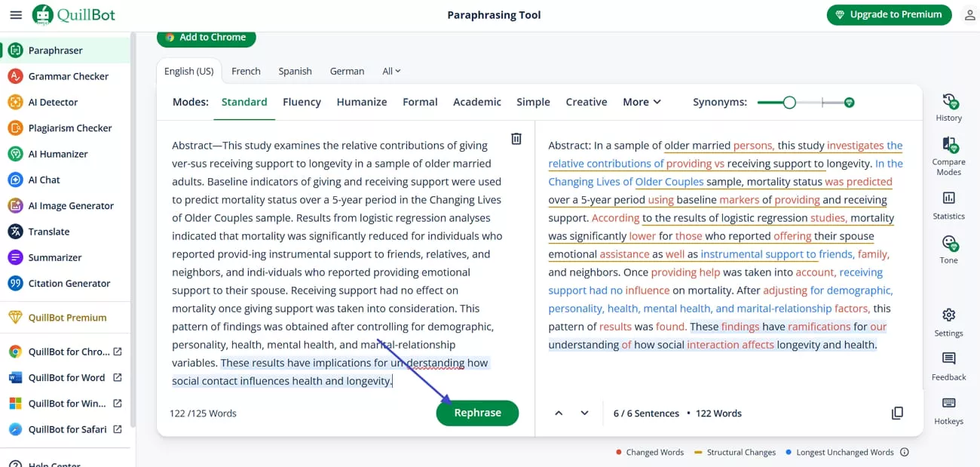Image resolution: width=980 pixels, height=467 pixels.
Task: Open the History panel icon
Action: pos(948,102)
